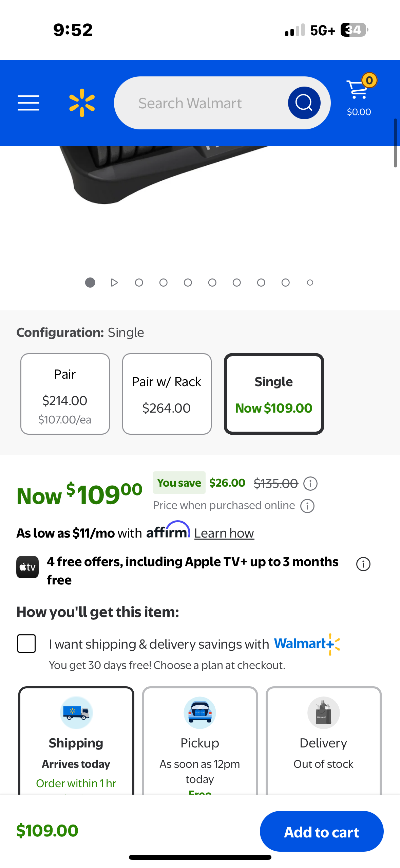This screenshot has width=400, height=868.
Task: Select the Pair configuration for $214.00
Action: tap(65, 394)
